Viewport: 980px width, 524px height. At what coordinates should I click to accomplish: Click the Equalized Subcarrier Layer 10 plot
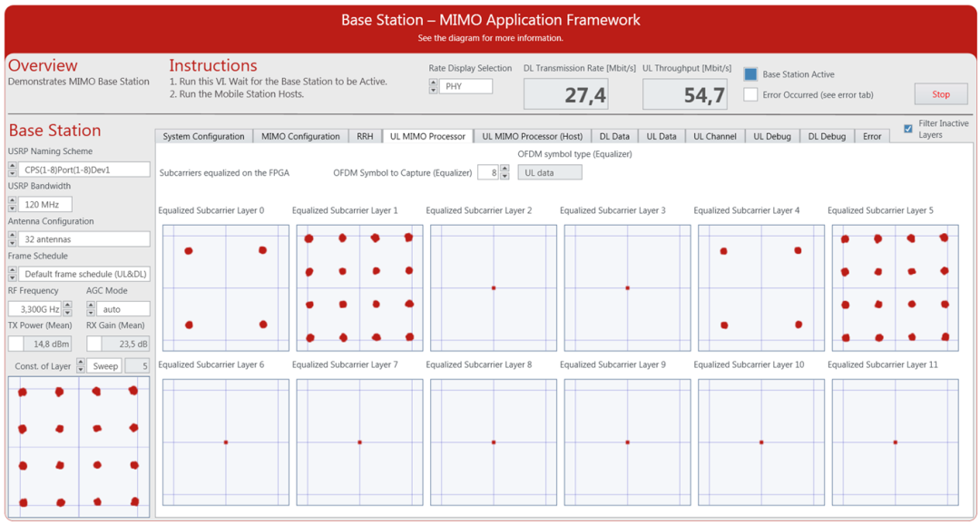[x=761, y=442]
